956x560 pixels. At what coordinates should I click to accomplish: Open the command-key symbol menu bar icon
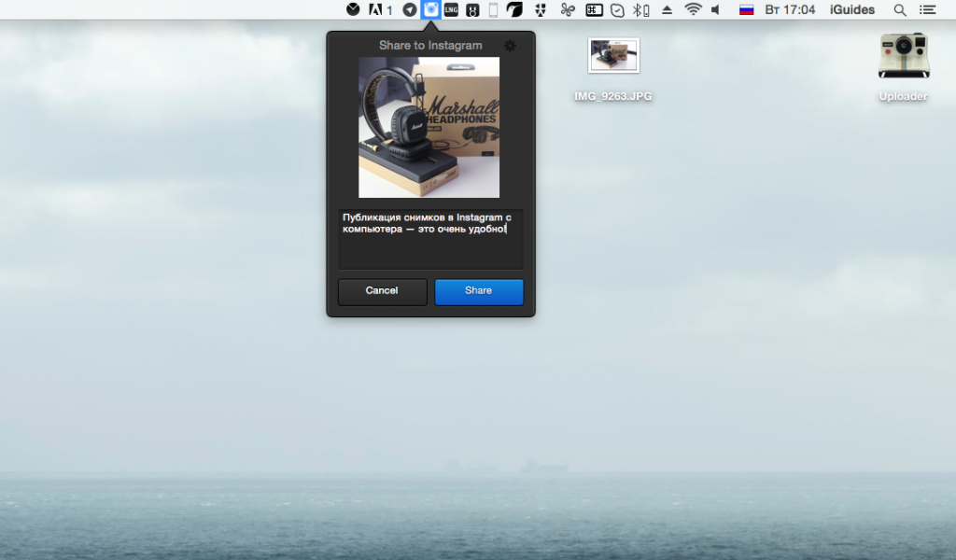point(594,9)
